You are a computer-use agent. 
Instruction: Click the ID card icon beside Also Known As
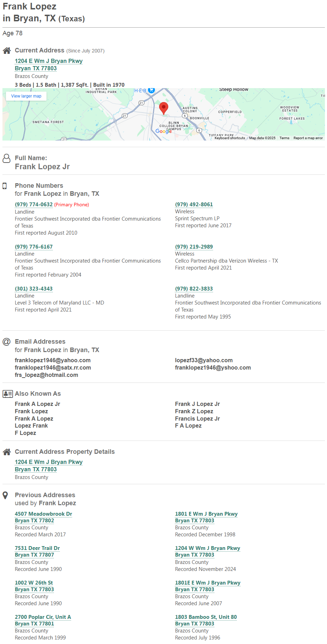pos(8,394)
